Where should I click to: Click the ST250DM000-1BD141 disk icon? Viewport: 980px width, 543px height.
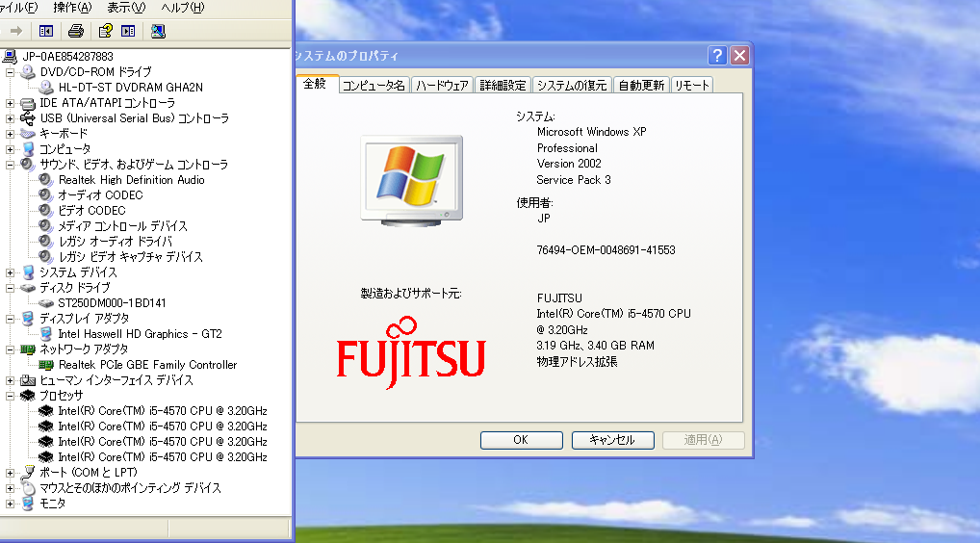point(45,303)
